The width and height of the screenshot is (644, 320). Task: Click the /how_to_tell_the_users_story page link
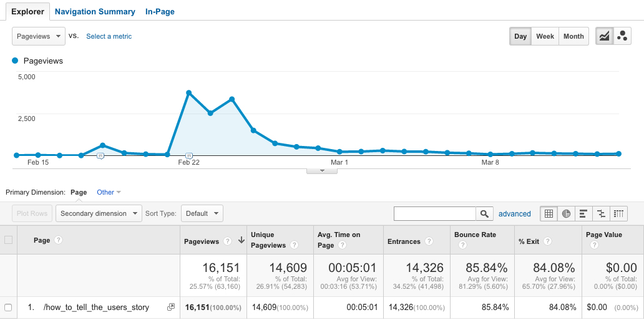[96, 308]
